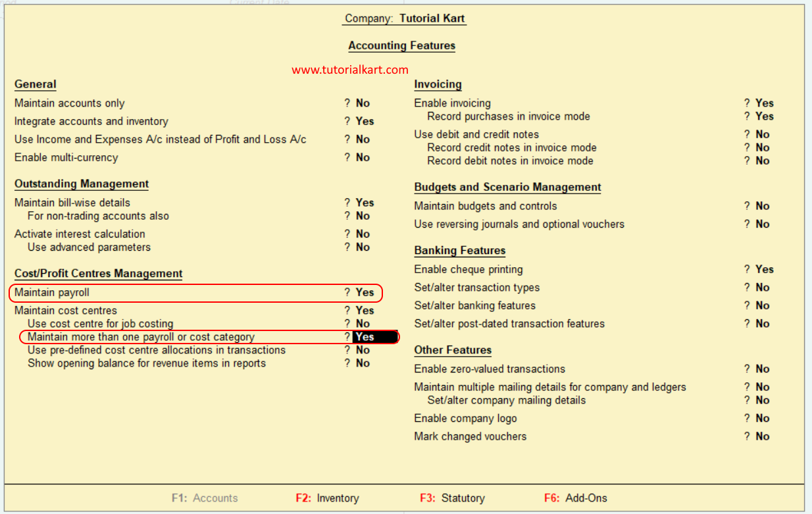Image resolution: width=812 pixels, height=514 pixels.
Task: Click 'Budgets and Scenario Management' heading
Action: pos(507,188)
